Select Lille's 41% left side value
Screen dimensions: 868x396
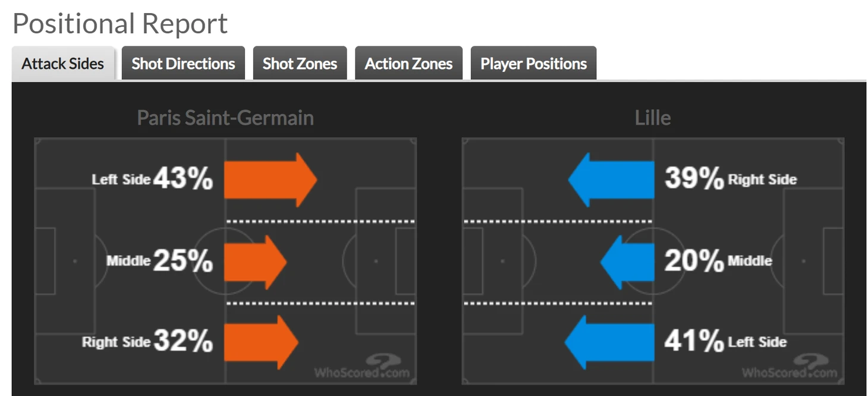coord(694,341)
